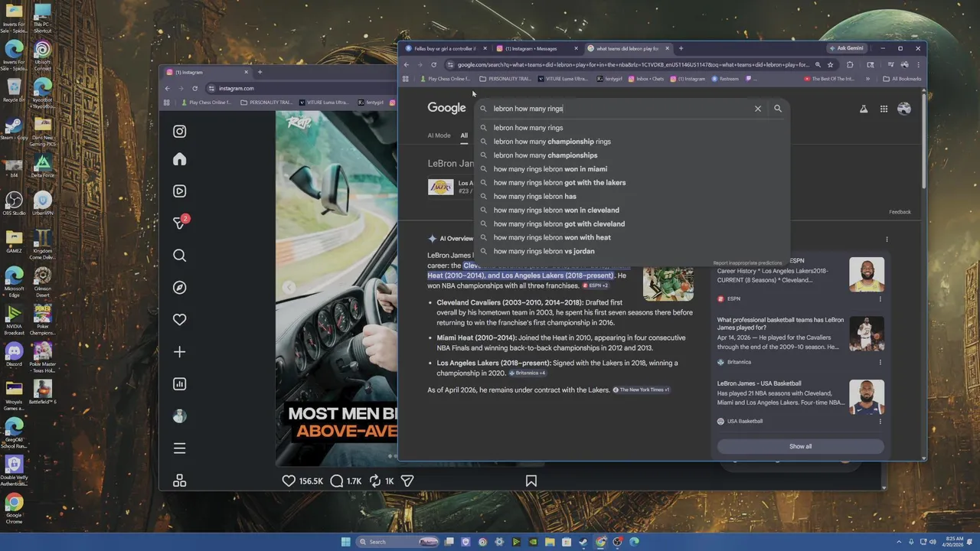
Task: Click Google search magnifier button
Action: (x=778, y=109)
